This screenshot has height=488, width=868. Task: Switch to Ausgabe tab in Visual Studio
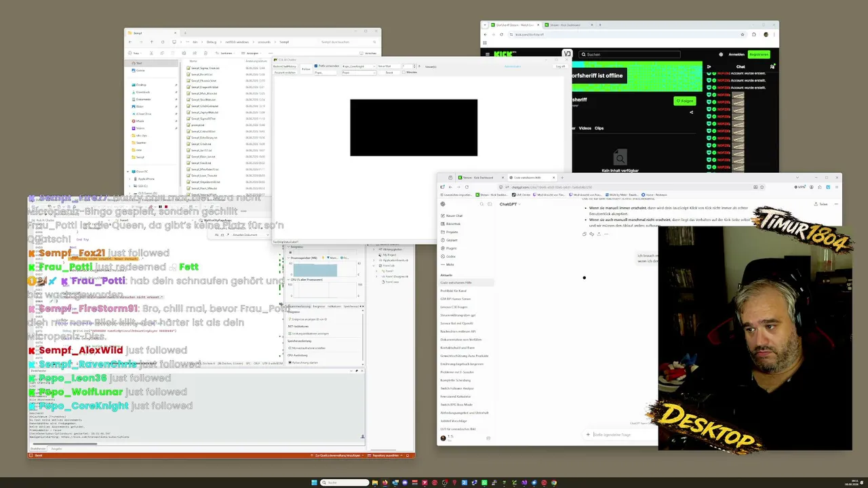(x=56, y=449)
